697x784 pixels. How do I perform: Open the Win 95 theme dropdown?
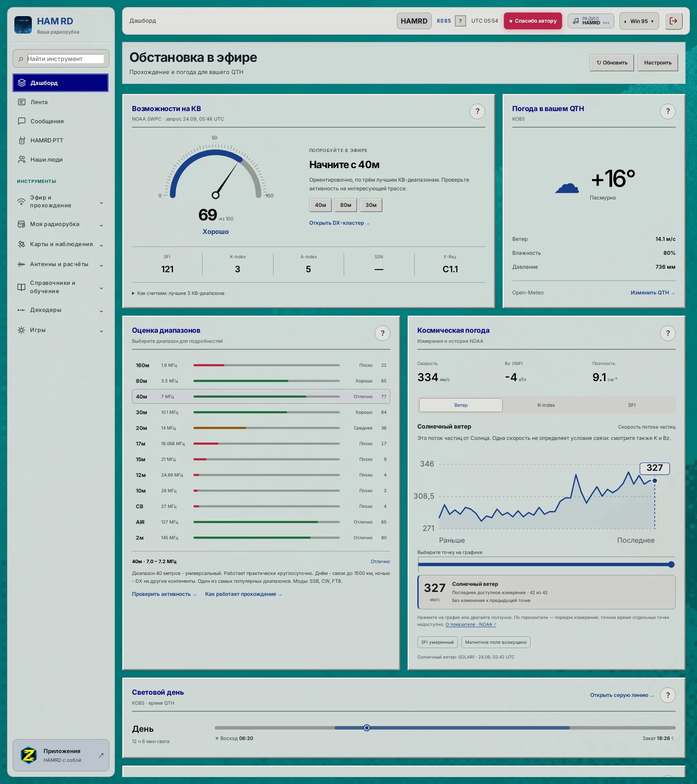coord(639,21)
